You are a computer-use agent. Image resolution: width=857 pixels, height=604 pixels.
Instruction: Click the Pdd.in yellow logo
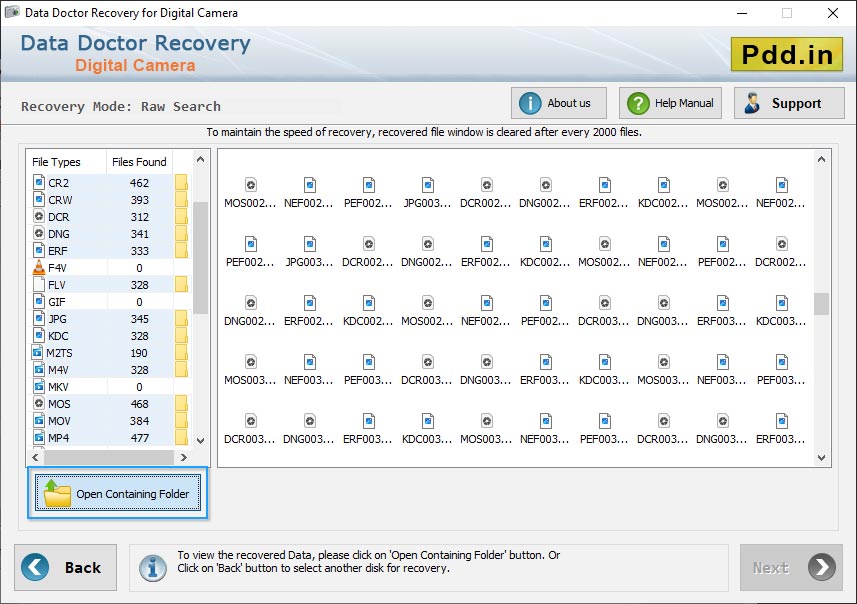tap(787, 54)
